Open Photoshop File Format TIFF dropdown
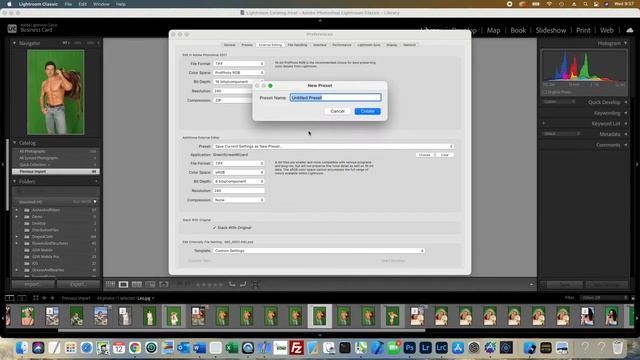Screen dimensions: 640x360 [x=239, y=64]
